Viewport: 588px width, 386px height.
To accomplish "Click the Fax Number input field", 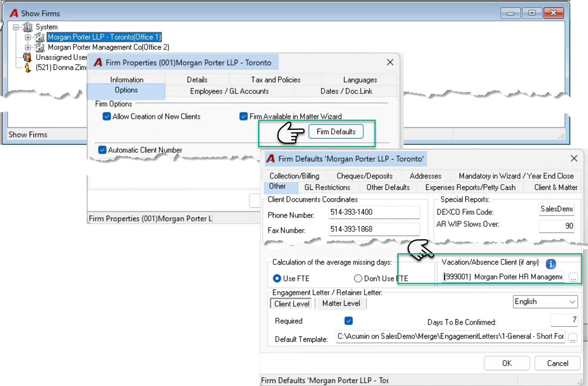I will coord(374,229).
